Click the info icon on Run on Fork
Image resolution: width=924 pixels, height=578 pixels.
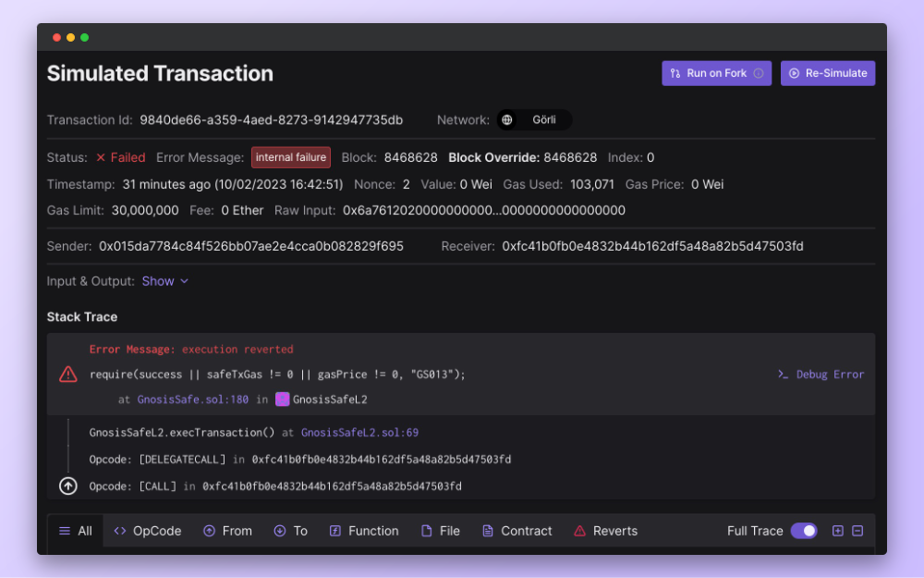click(x=759, y=73)
